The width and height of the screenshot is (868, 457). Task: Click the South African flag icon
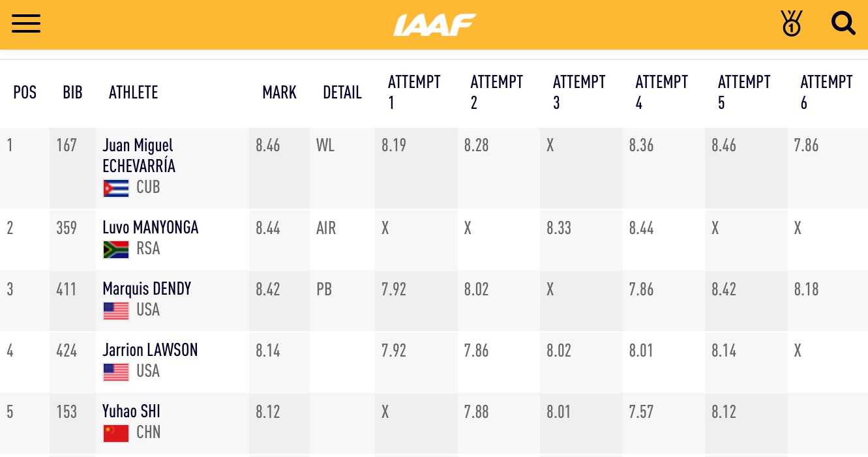pyautogui.click(x=116, y=249)
